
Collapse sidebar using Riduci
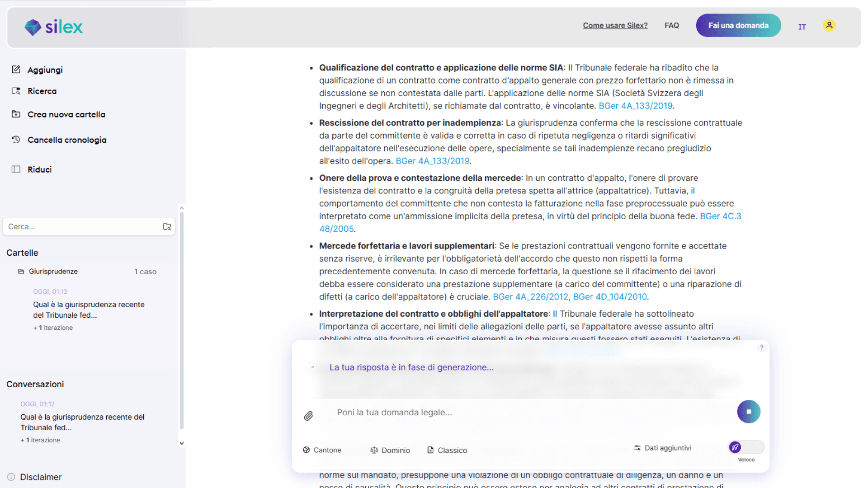(x=39, y=169)
